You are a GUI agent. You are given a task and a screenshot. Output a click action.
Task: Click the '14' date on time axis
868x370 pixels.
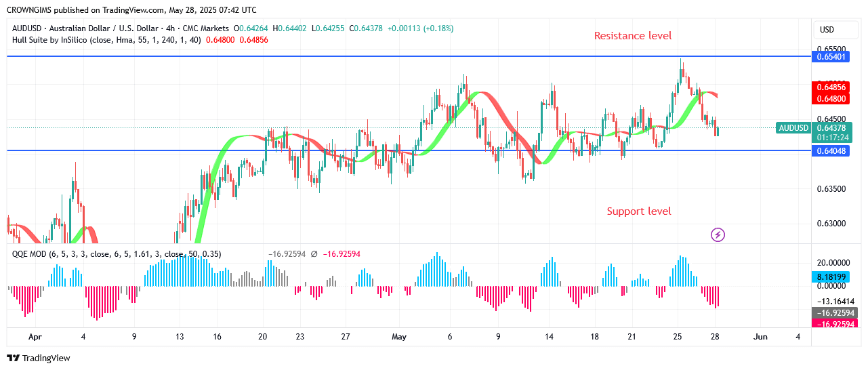[x=549, y=337]
